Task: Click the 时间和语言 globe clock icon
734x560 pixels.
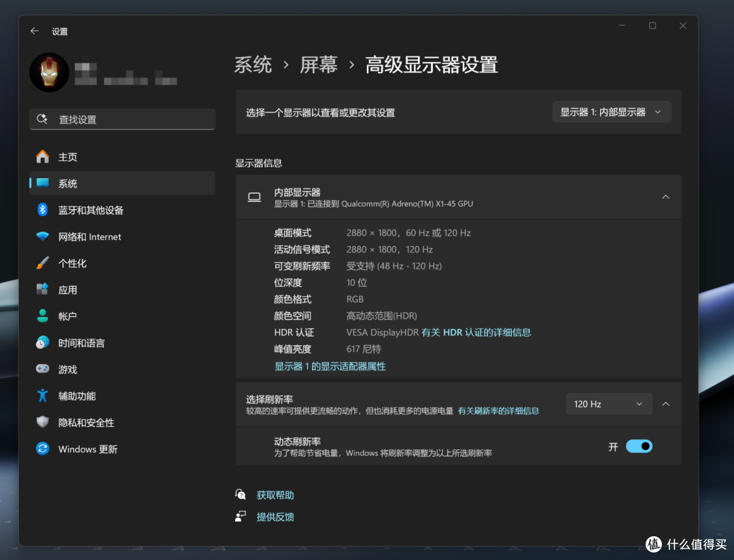Action: (x=43, y=343)
